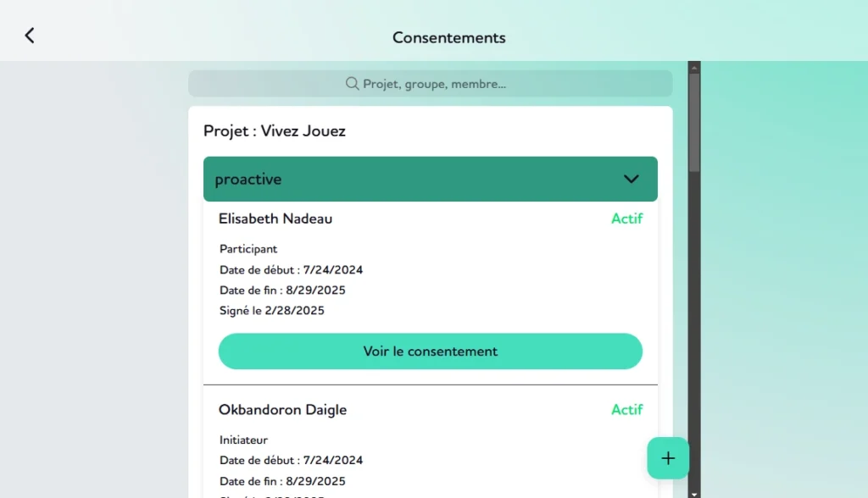The image size is (868, 498).
Task: Select Elisabeth Nadeau's name
Action: tap(275, 219)
